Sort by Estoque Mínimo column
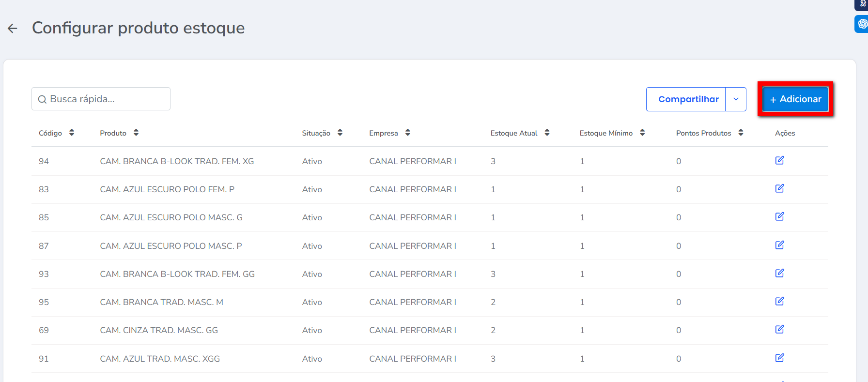Screen dimensions: 868x382 (x=642, y=133)
